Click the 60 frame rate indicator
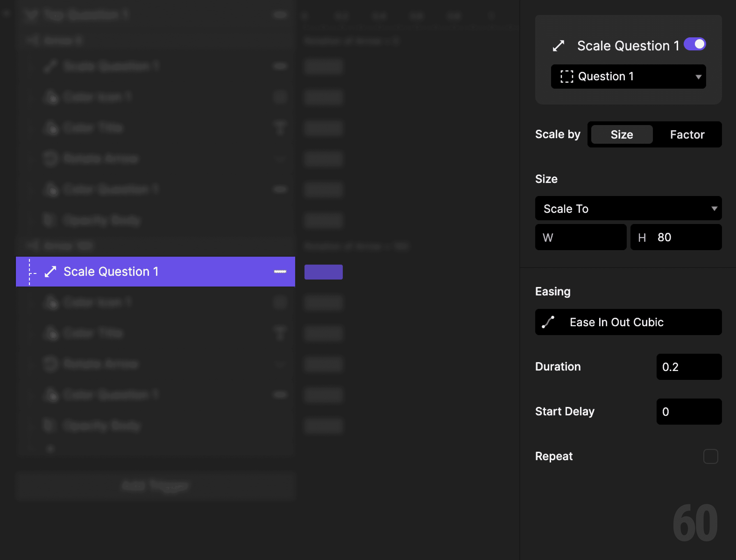Image resolution: width=736 pixels, height=560 pixels. tap(695, 523)
